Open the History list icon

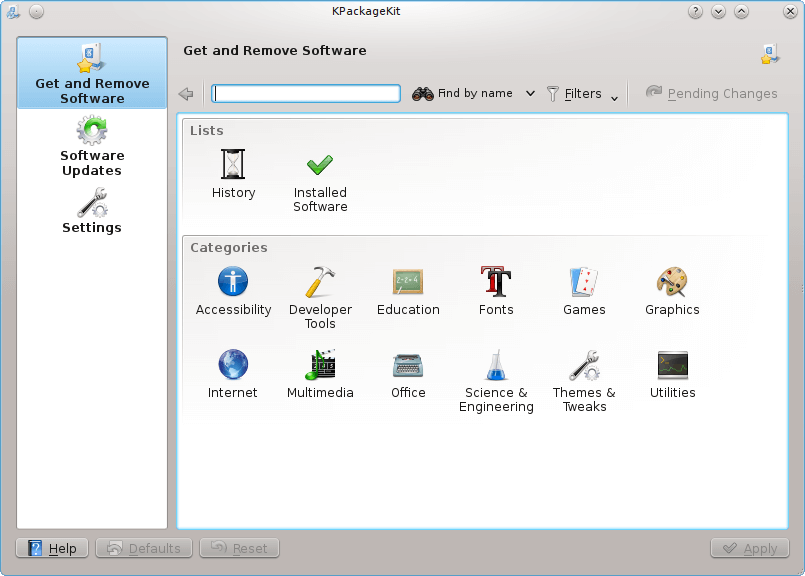click(233, 166)
